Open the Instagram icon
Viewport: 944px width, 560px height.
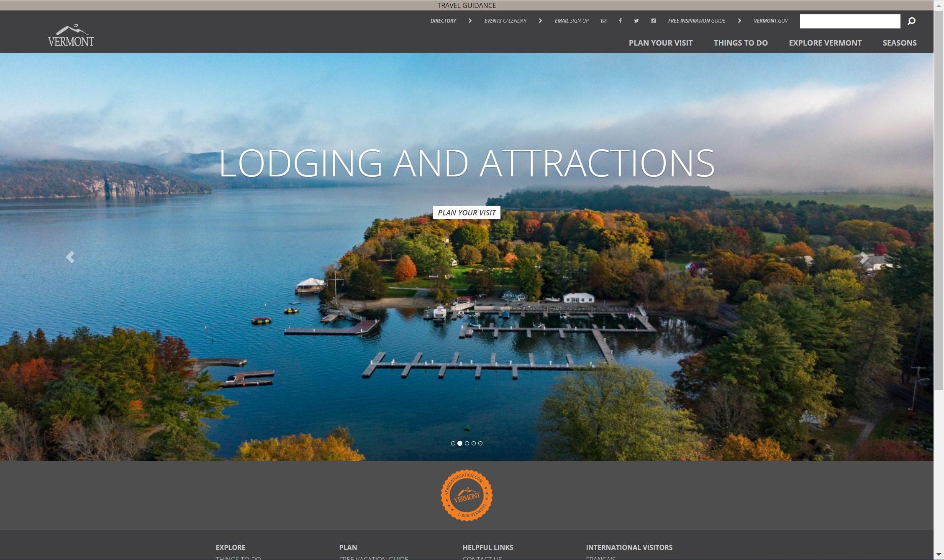pos(654,21)
